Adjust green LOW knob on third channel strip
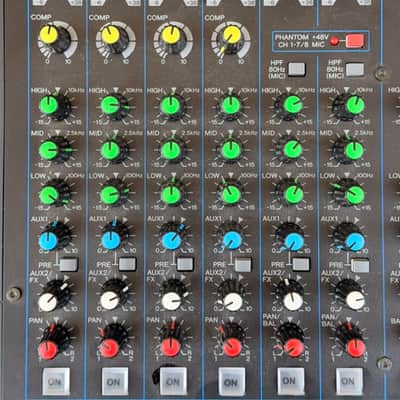The height and width of the screenshot is (400, 400). pos(171,195)
